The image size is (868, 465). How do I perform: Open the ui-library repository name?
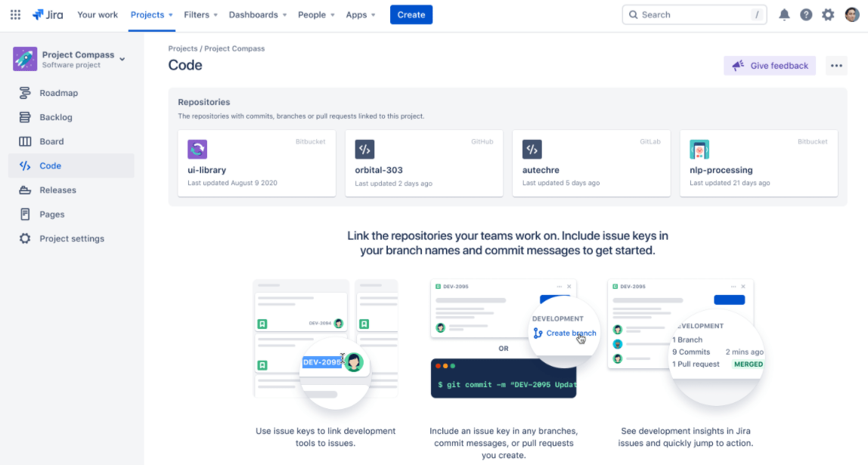coord(207,170)
